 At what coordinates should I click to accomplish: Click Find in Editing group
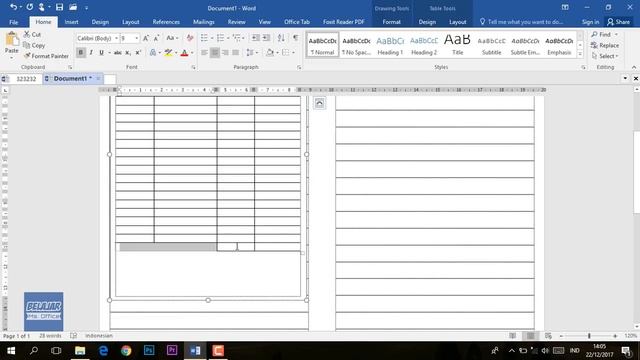pos(604,34)
